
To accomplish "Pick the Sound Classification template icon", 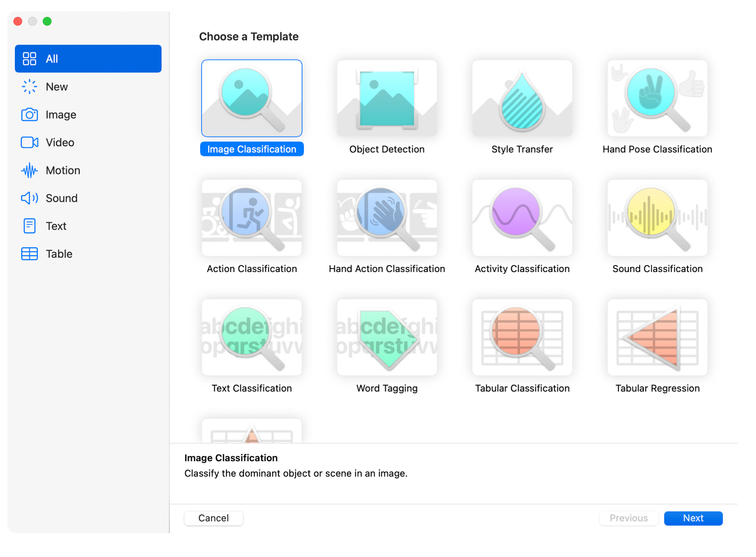I will (657, 218).
